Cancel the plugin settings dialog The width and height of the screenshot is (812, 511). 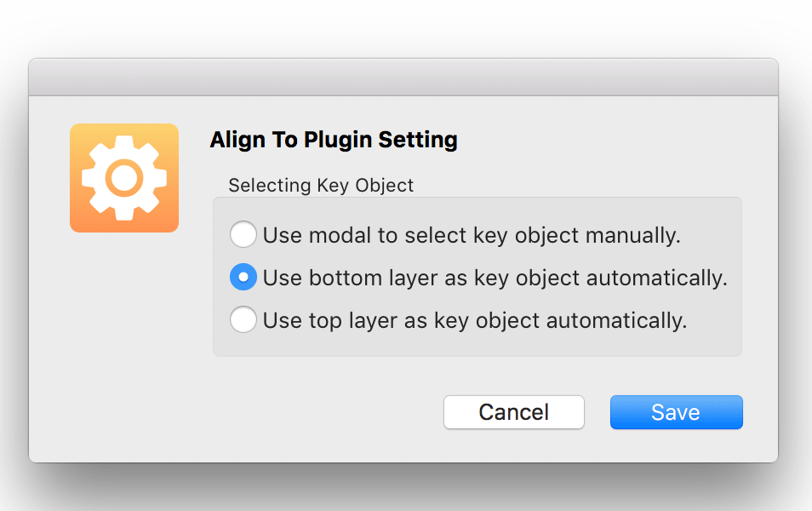tap(513, 412)
